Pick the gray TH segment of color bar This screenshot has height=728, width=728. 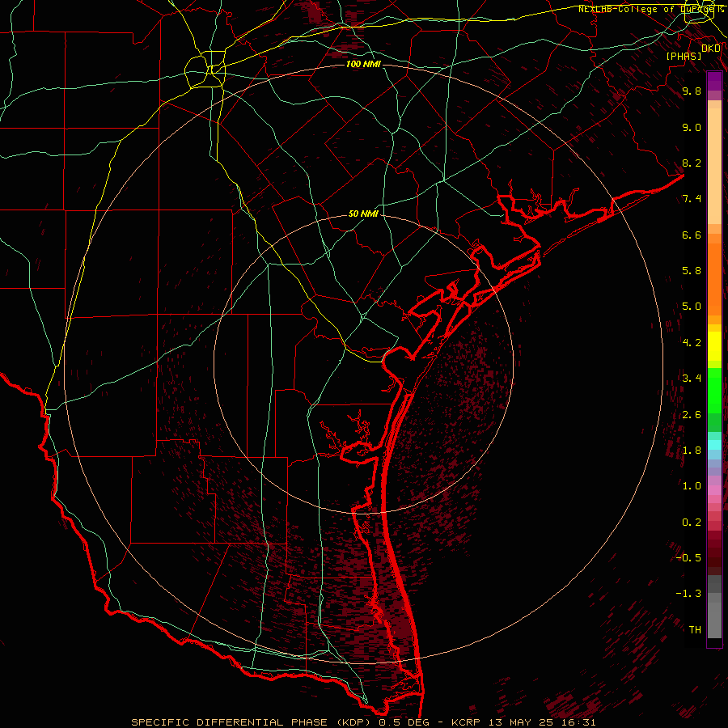[x=714, y=620]
